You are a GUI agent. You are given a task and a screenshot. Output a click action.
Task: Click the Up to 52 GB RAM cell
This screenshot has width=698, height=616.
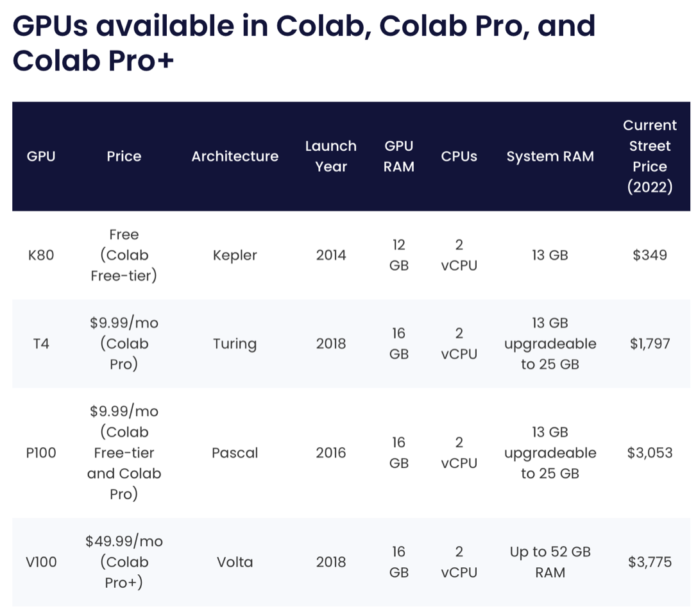[550, 562]
